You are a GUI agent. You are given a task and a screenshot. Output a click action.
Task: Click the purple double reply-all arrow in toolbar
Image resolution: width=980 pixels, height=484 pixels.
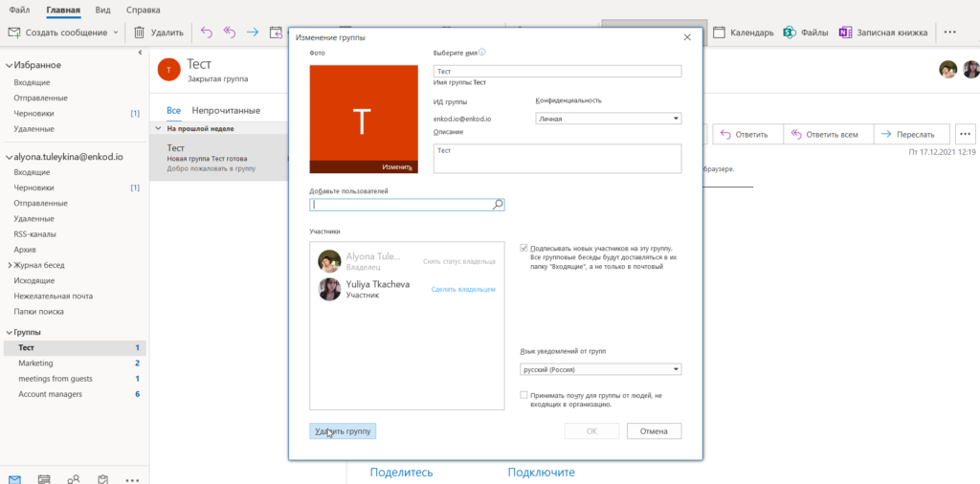[230, 33]
